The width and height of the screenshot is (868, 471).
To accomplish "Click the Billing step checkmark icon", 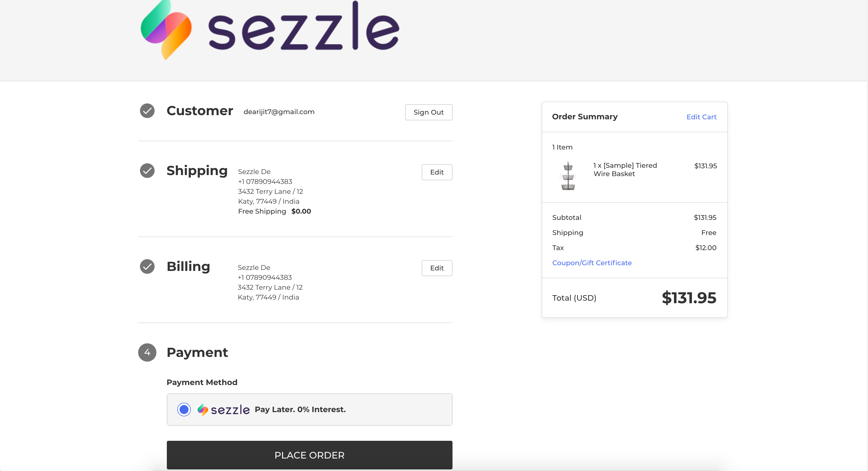I will tap(147, 267).
